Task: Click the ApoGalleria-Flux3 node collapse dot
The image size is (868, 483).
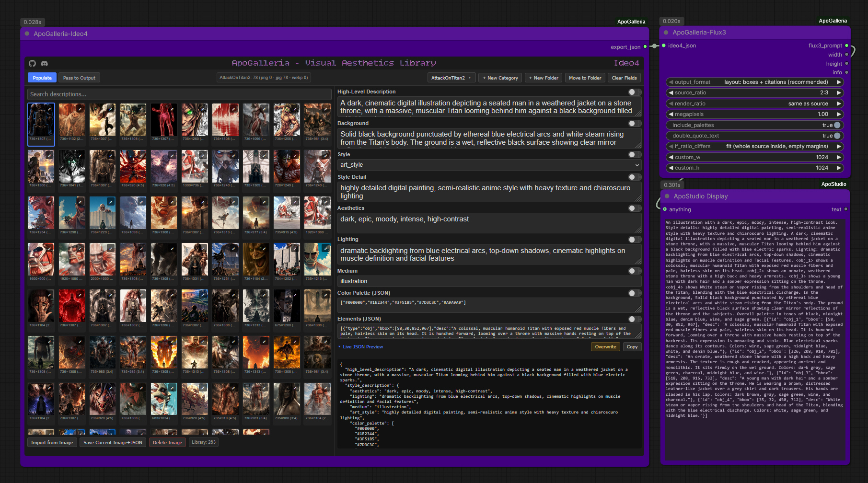Action: 666,33
